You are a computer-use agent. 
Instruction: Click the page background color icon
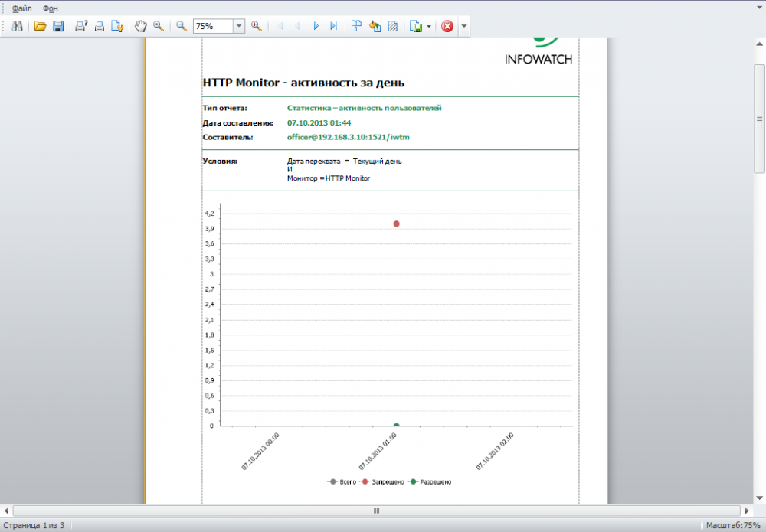[375, 26]
